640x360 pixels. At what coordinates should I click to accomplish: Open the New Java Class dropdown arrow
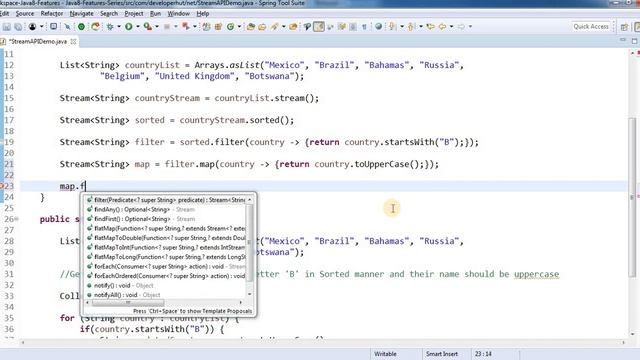(239, 27)
